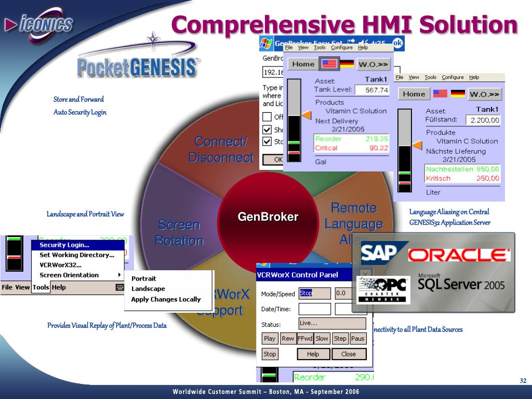The image size is (532, 399).
Task: Click the round ok button in GenBroker title bar
Action: pyautogui.click(x=397, y=43)
